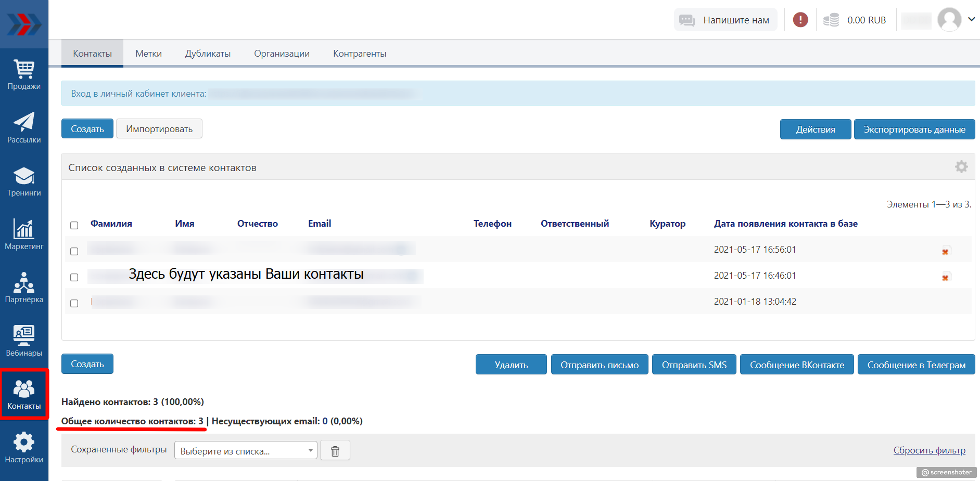
Task: Open Настройки gear in sidebar
Action: (24, 448)
